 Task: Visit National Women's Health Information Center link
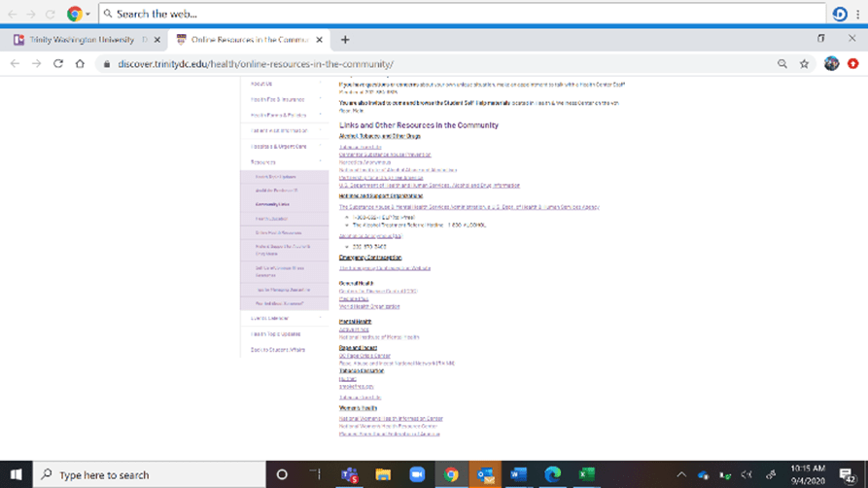click(391, 419)
